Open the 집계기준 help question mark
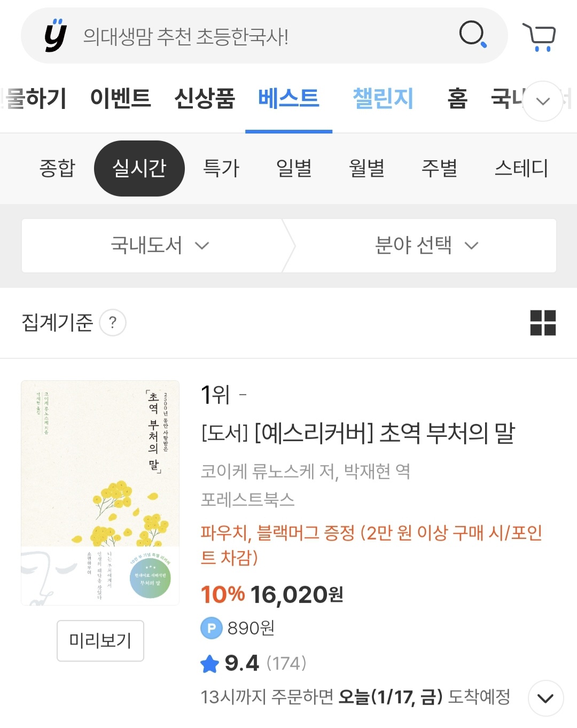 pyautogui.click(x=113, y=323)
